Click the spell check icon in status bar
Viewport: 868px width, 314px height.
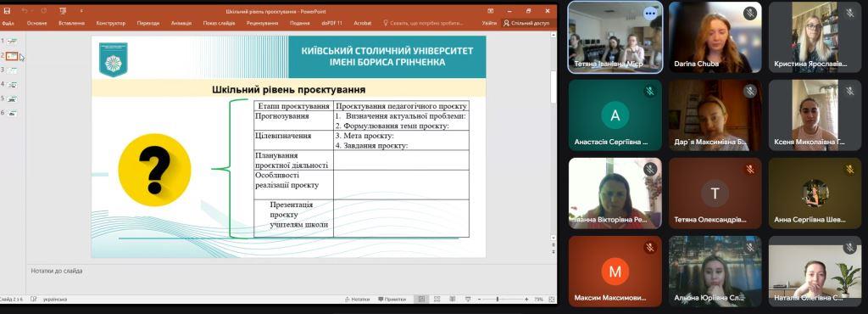[x=34, y=299]
